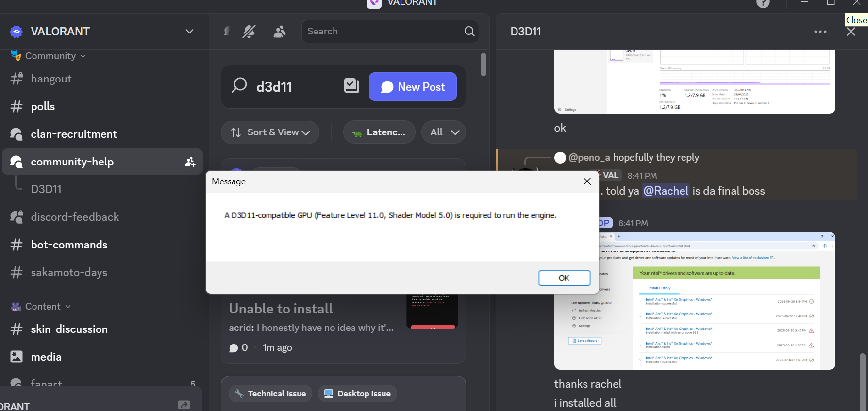This screenshot has height=411, width=868.
Task: Click the top Search field
Action: (x=390, y=31)
